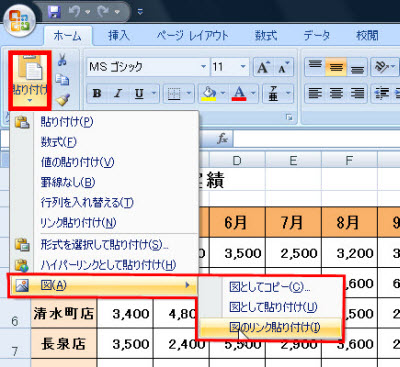
Task: Choose 貼り付け(P) from paste menu
Action: click(x=104, y=122)
